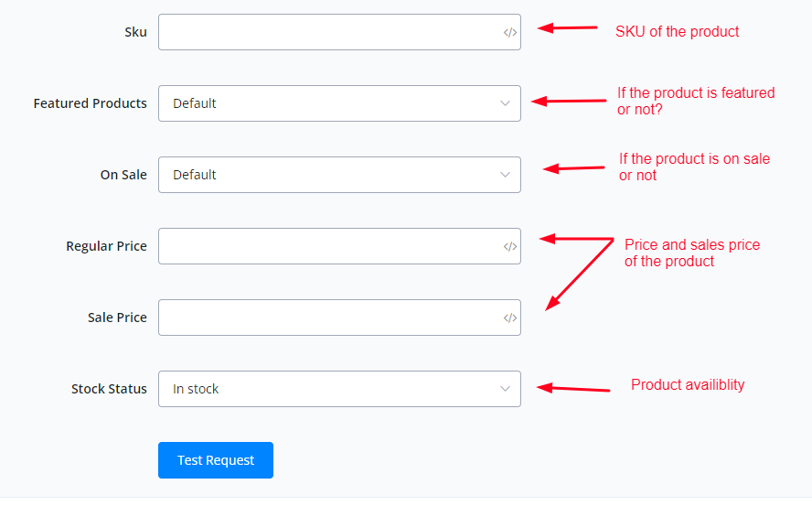Viewport: 812px width, 506px height.
Task: Focus the Sku text input
Action: (x=329, y=32)
